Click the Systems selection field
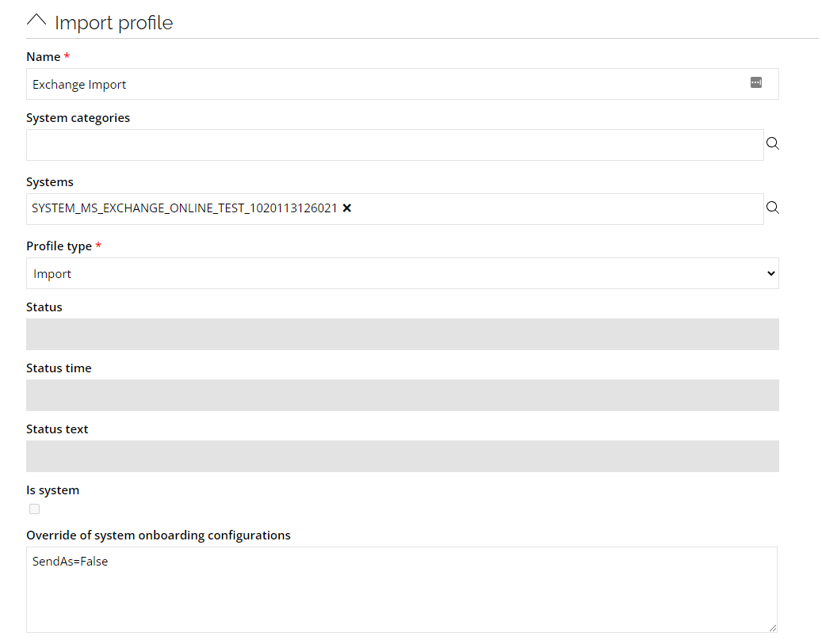The width and height of the screenshot is (822, 644). coord(395,209)
